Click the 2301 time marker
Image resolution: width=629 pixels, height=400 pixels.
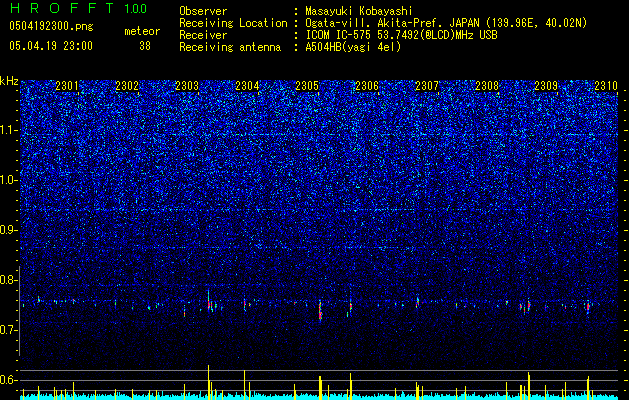click(67, 86)
